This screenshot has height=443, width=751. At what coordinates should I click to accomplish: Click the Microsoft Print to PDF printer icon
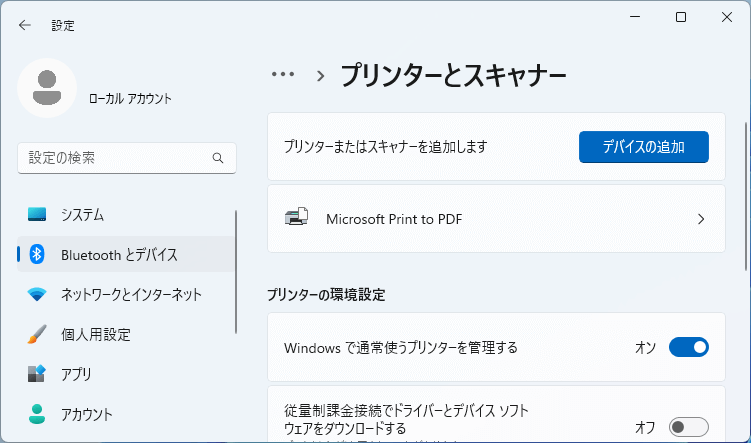click(x=298, y=218)
